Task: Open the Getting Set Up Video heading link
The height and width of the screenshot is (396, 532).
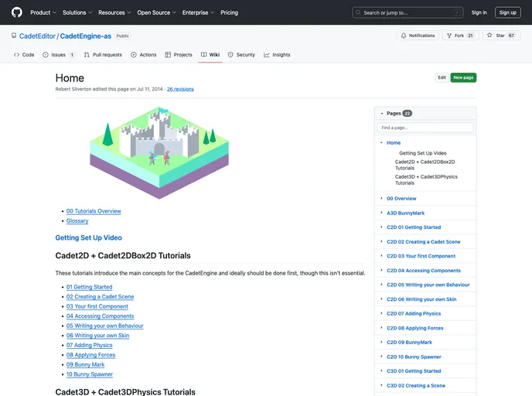Action: [x=89, y=237]
